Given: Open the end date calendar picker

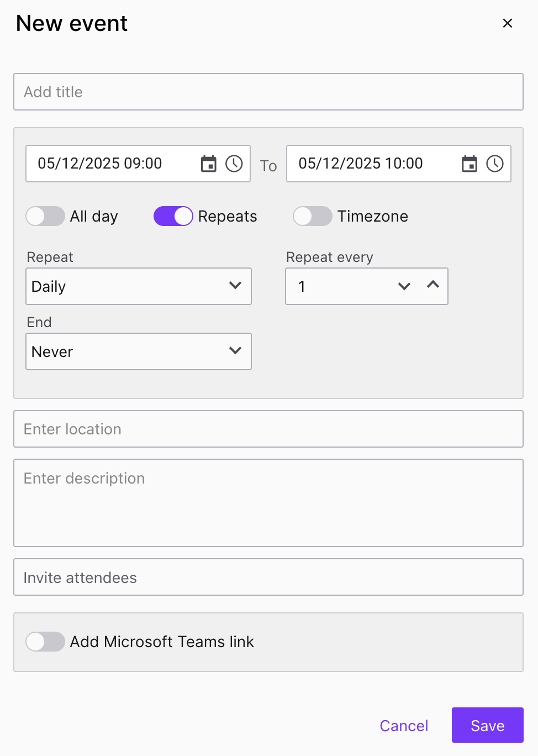Looking at the screenshot, I should (x=469, y=164).
